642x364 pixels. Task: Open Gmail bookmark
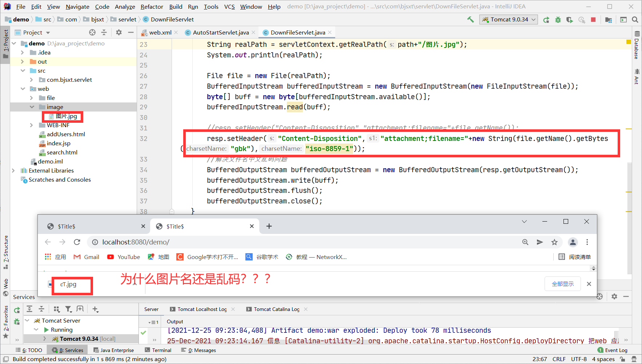(87, 257)
